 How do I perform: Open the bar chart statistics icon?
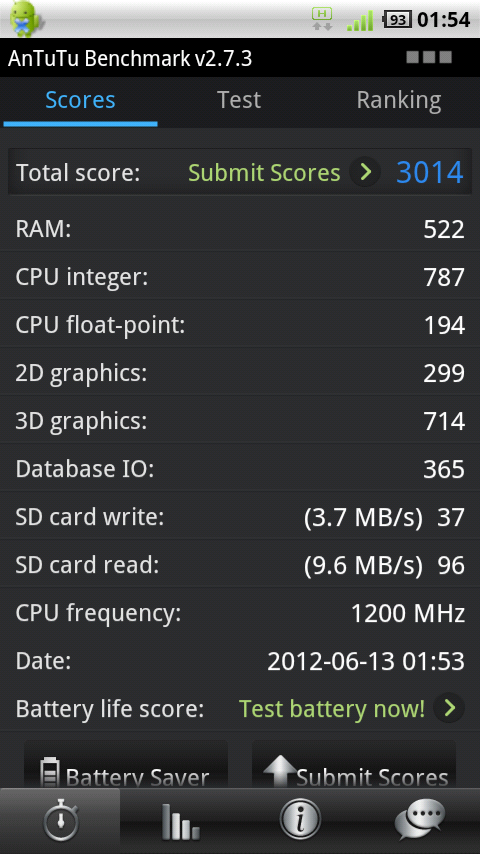(180, 821)
